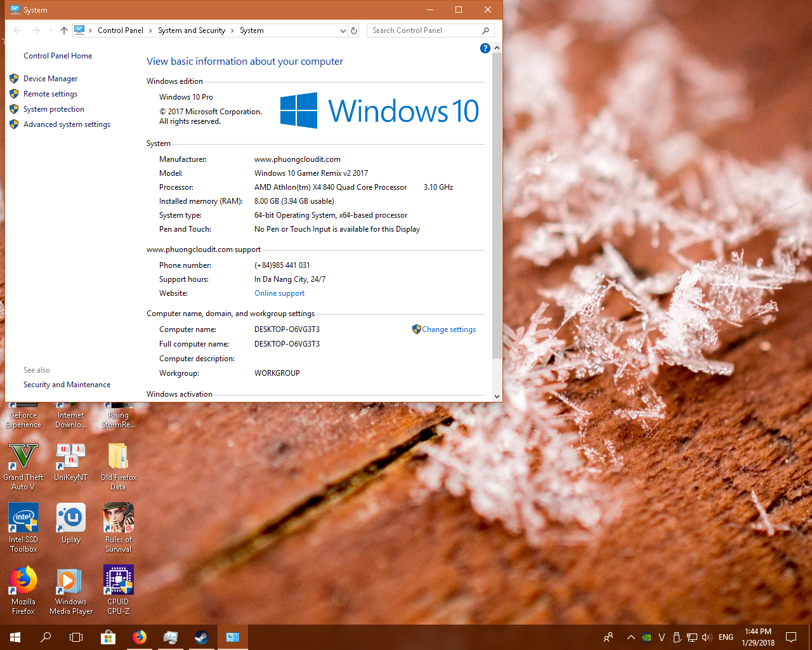Open Task View on the taskbar

(x=76, y=637)
